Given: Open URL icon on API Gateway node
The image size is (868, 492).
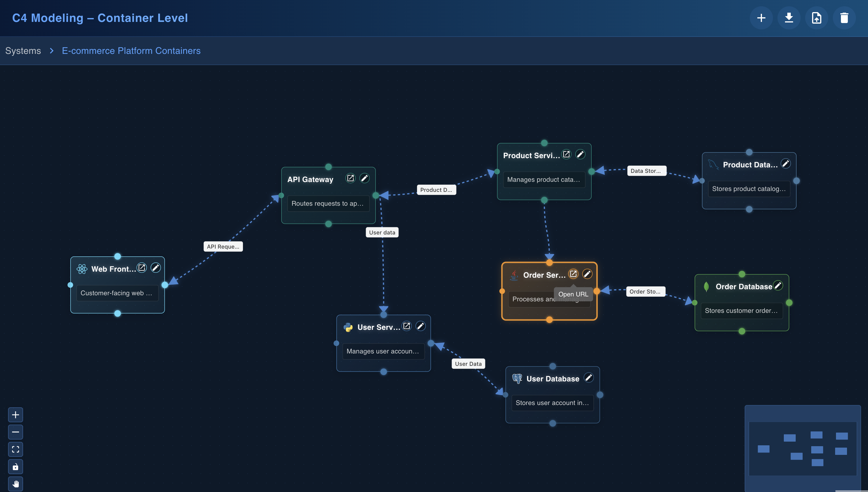Looking at the screenshot, I should click(350, 178).
